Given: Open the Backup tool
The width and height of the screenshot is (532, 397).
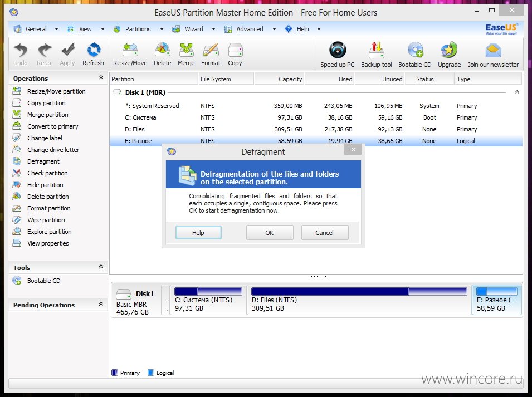Looking at the screenshot, I should point(376,55).
